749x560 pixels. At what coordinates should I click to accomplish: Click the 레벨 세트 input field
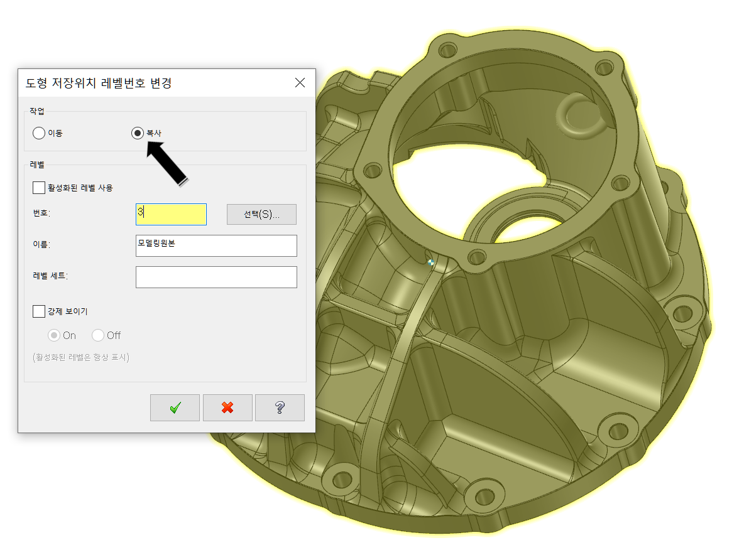tap(216, 277)
